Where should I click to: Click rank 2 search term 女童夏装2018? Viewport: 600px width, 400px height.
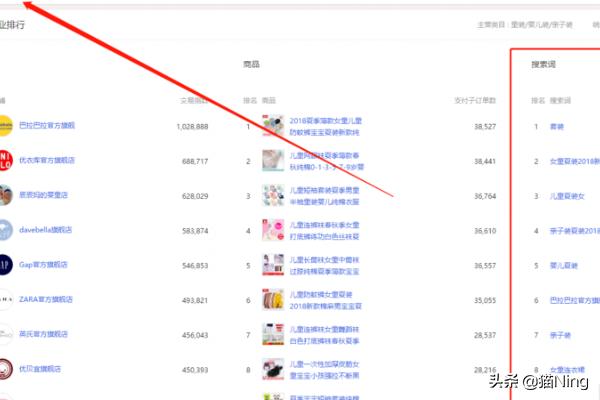(575, 162)
